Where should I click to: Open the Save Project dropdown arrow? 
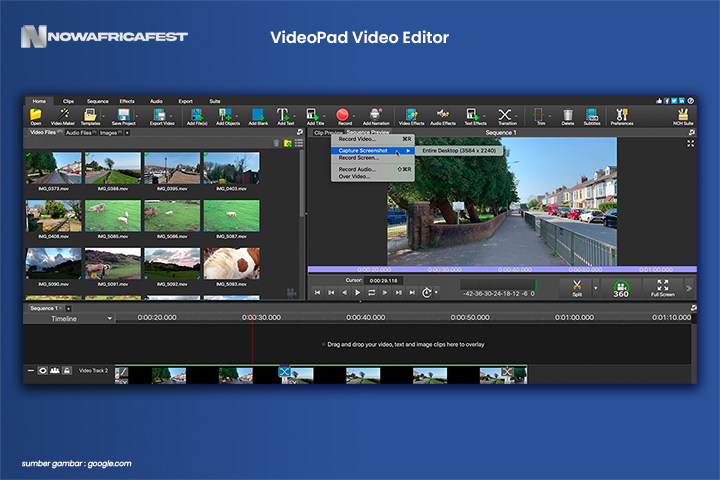tap(137, 116)
